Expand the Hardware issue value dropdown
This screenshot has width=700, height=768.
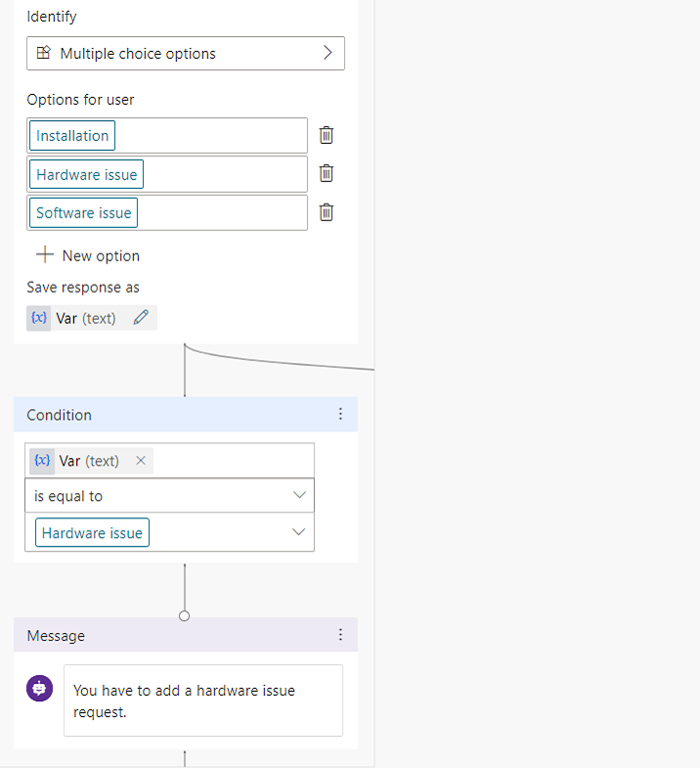pyautogui.click(x=298, y=532)
